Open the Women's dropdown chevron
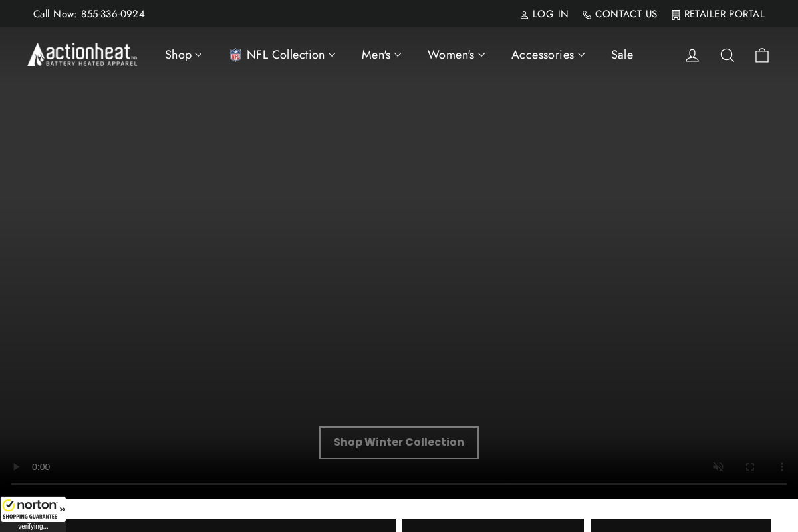The width and height of the screenshot is (798, 532). [x=481, y=55]
